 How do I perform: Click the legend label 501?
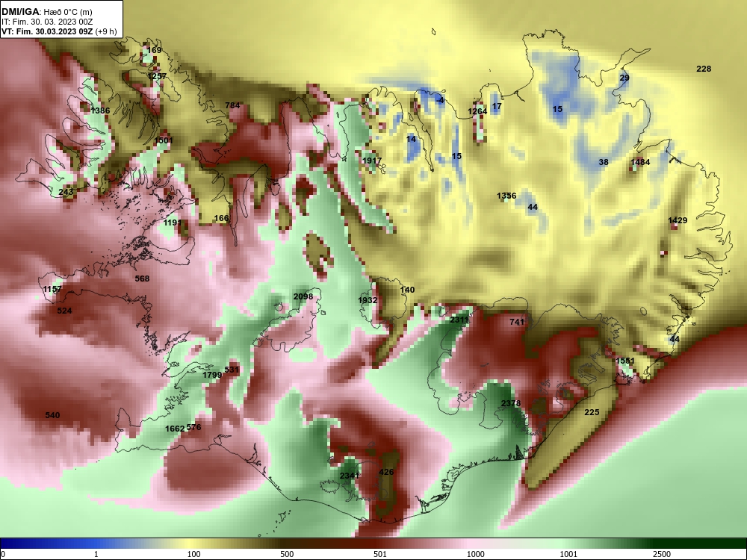380,554
